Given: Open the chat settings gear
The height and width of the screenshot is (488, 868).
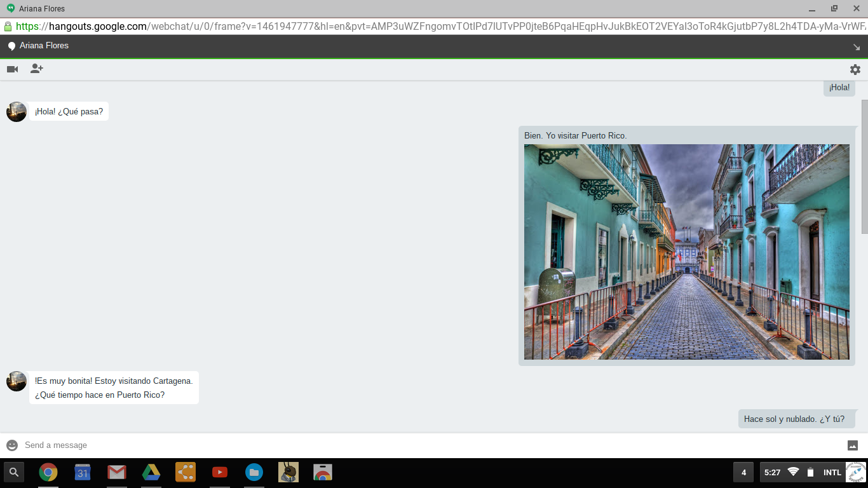Looking at the screenshot, I should [x=855, y=69].
